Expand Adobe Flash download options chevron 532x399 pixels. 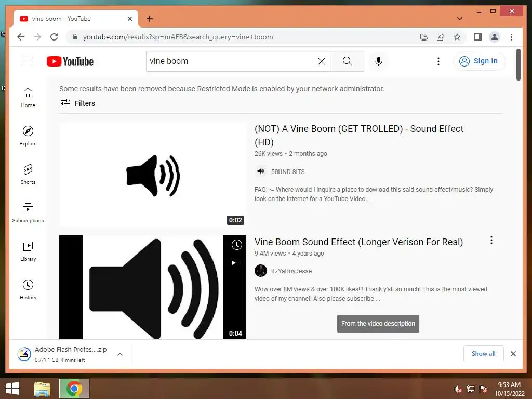120,354
